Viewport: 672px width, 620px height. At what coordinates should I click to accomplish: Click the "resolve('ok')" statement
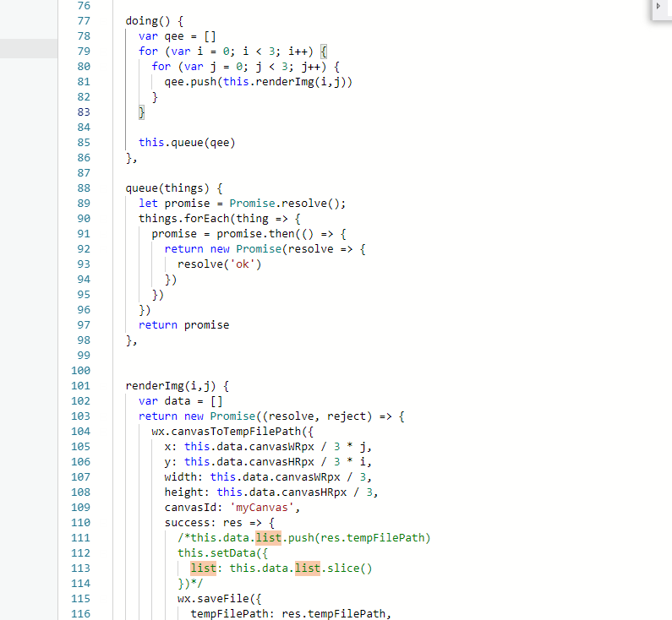220,264
